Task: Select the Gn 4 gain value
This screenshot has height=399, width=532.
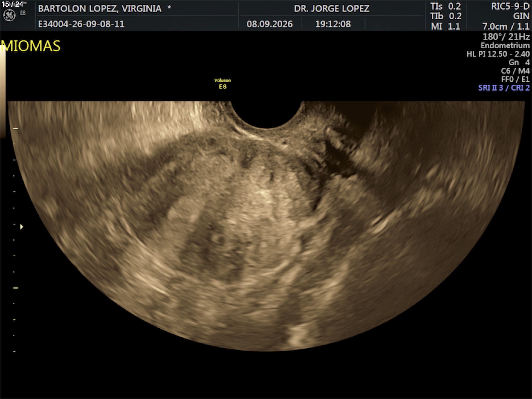Action: point(519,63)
